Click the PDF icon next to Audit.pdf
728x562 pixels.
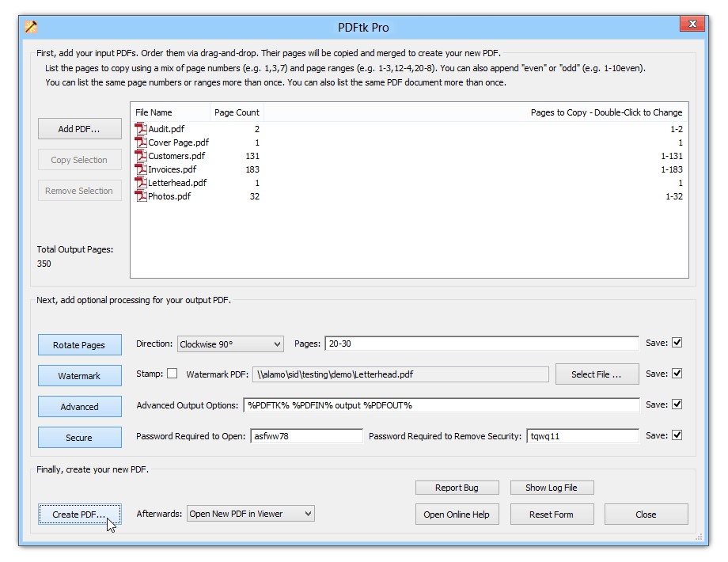pos(141,129)
